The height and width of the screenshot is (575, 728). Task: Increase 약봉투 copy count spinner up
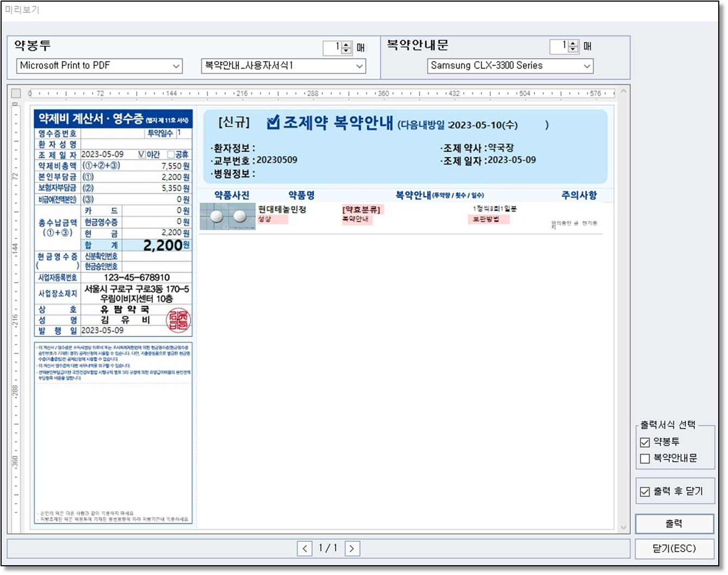(347, 45)
